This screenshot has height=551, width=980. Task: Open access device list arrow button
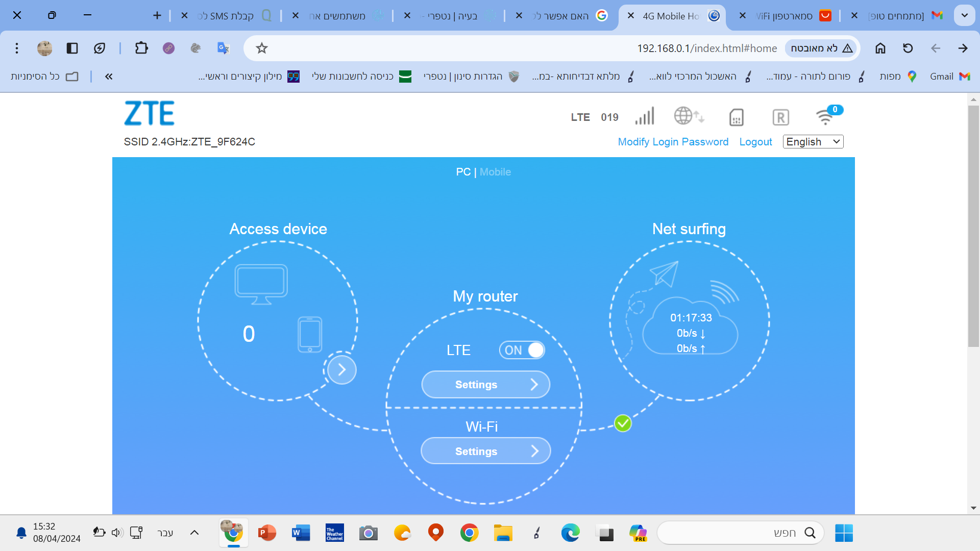pos(341,370)
